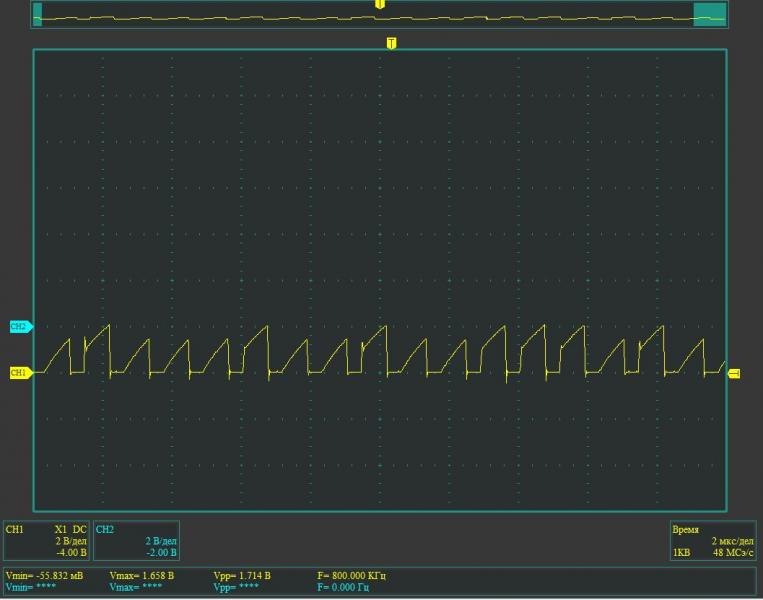Image resolution: width=763 pixels, height=600 pixels.
Task: Click the yellow marker atop the overview strip
Action: (379, 4)
